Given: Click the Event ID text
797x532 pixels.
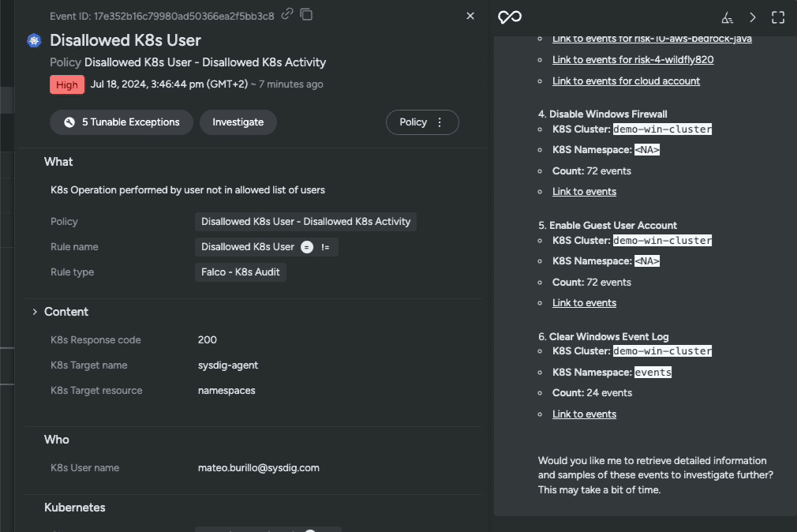Looking at the screenshot, I should [162, 17].
